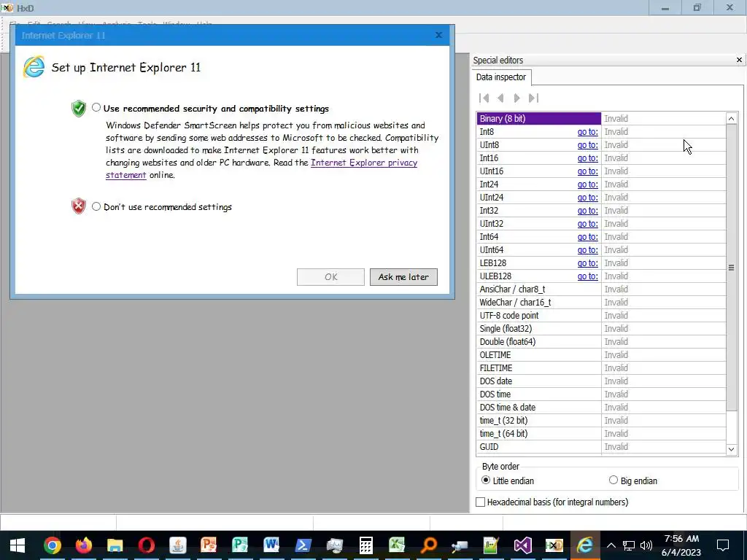The image size is (747, 560).
Task: Select Don't use recommended settings radio
Action: coord(96,206)
